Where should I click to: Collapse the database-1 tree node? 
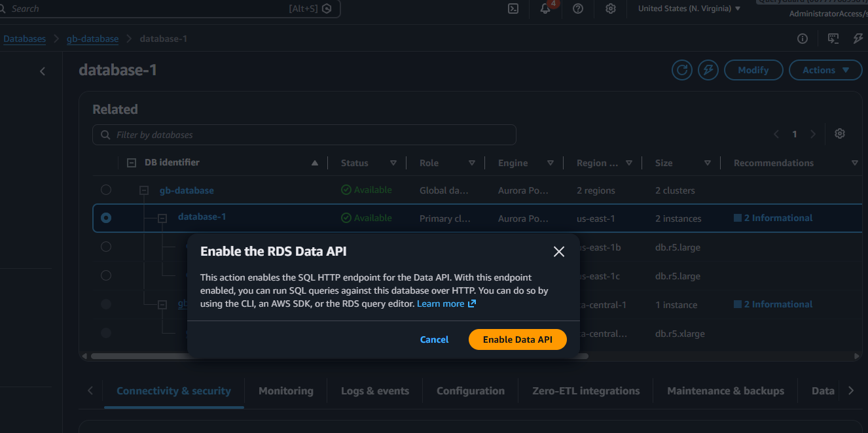pos(163,218)
